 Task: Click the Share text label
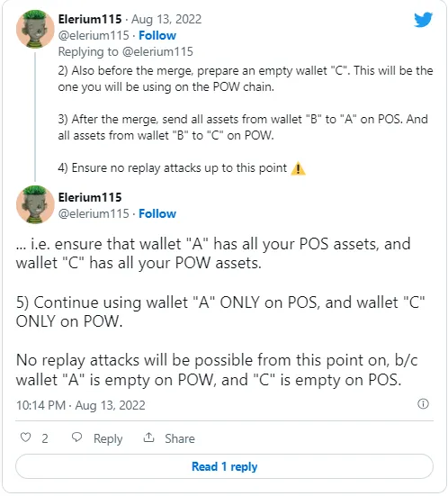180,438
